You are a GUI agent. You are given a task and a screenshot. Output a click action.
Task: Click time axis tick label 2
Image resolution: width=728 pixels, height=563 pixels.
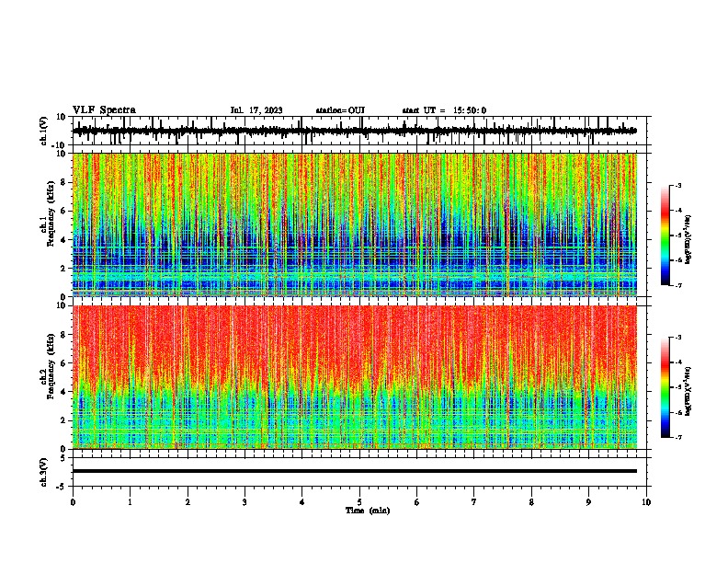click(x=188, y=501)
